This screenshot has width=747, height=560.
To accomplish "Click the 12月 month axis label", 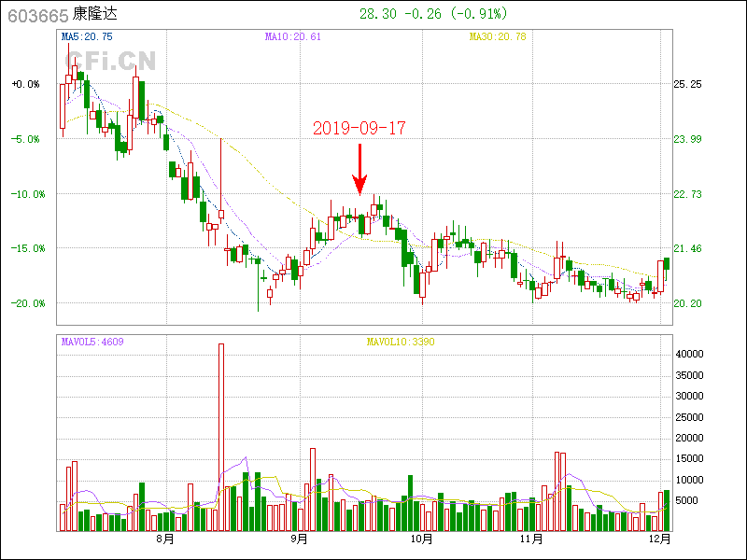I will pyautogui.click(x=660, y=539).
